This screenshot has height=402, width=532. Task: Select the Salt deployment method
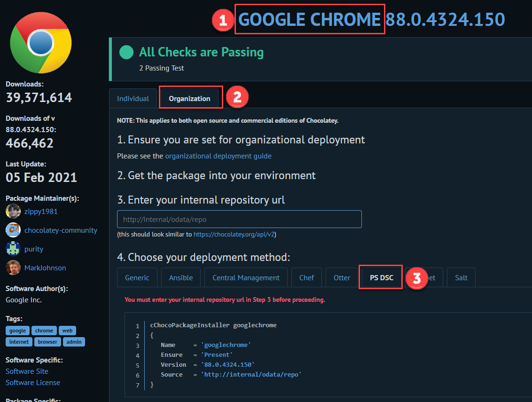(x=461, y=277)
